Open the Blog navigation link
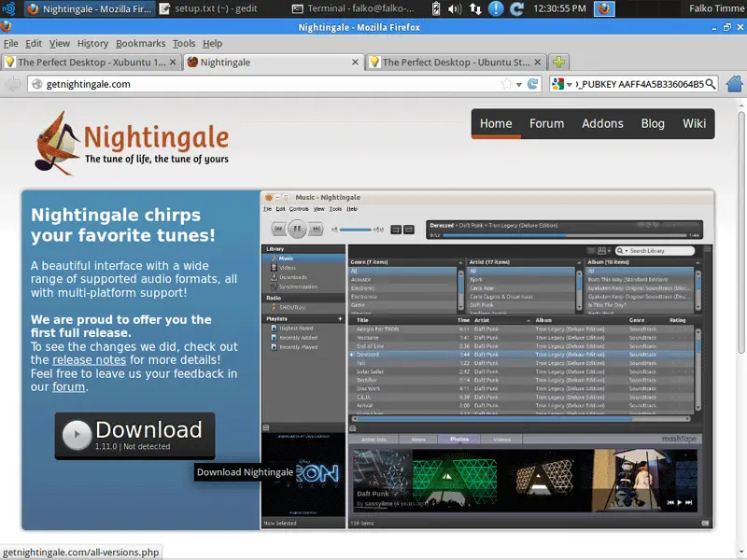 (653, 124)
